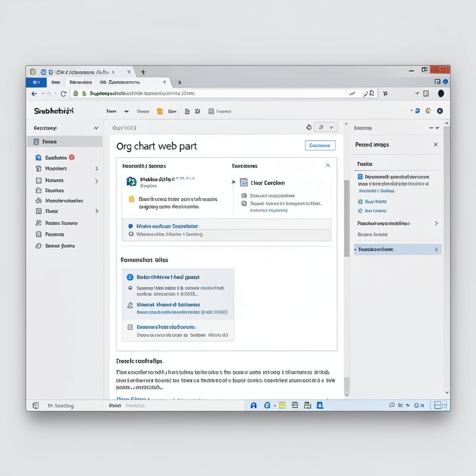Screen dimensions: 476x476
Task: Switch to the "Hacenotus" tab
Action: tap(80, 82)
